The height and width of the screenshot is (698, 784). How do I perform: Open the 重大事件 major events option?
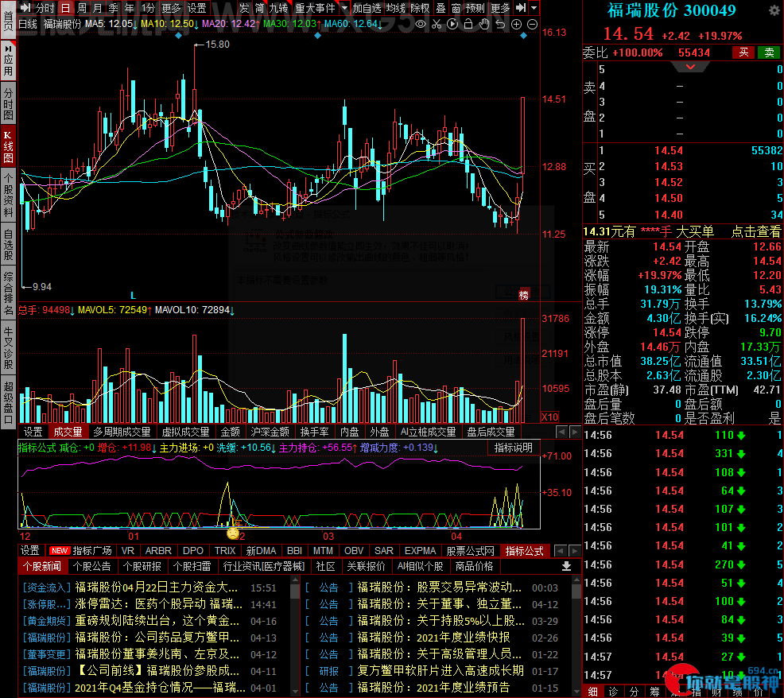point(315,8)
